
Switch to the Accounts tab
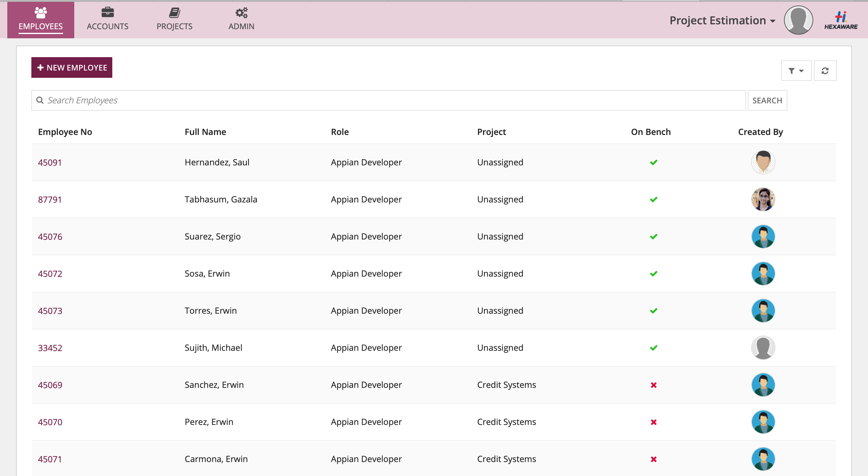click(x=107, y=19)
